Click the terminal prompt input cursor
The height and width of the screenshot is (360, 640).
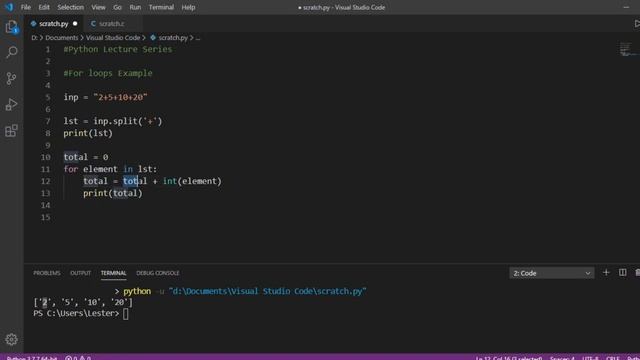coord(126,313)
